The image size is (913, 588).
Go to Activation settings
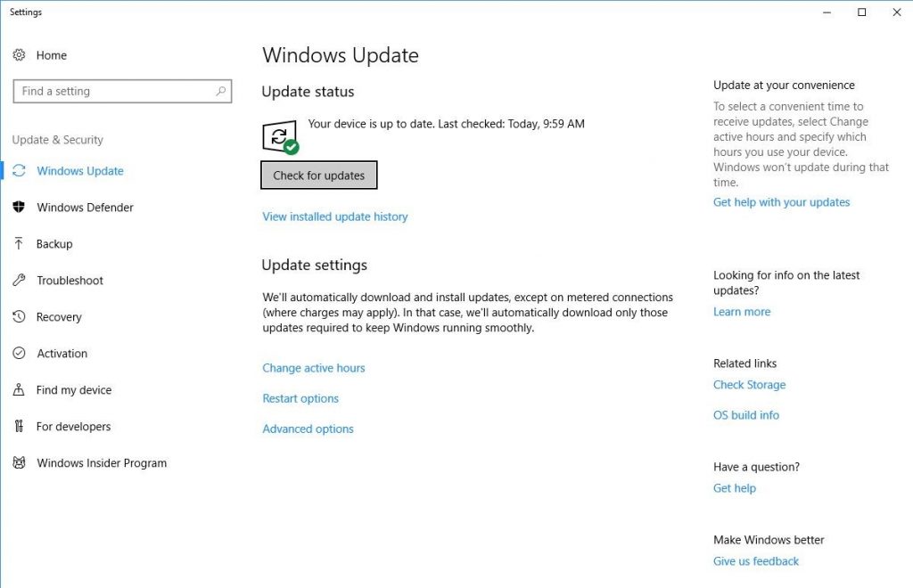coord(62,354)
